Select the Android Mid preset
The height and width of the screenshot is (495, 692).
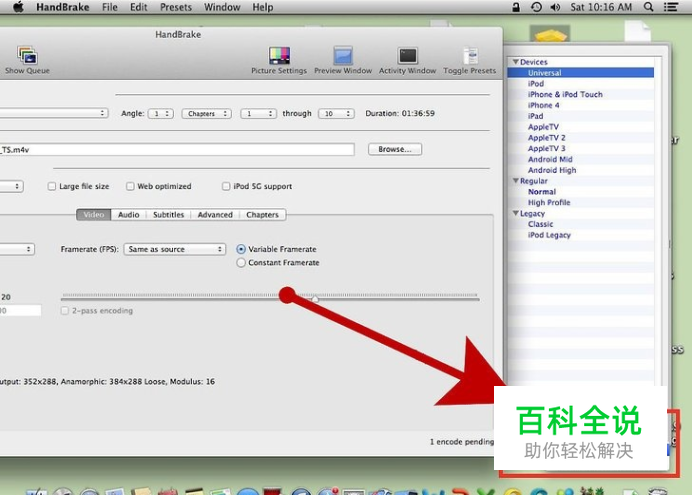[x=581, y=159]
